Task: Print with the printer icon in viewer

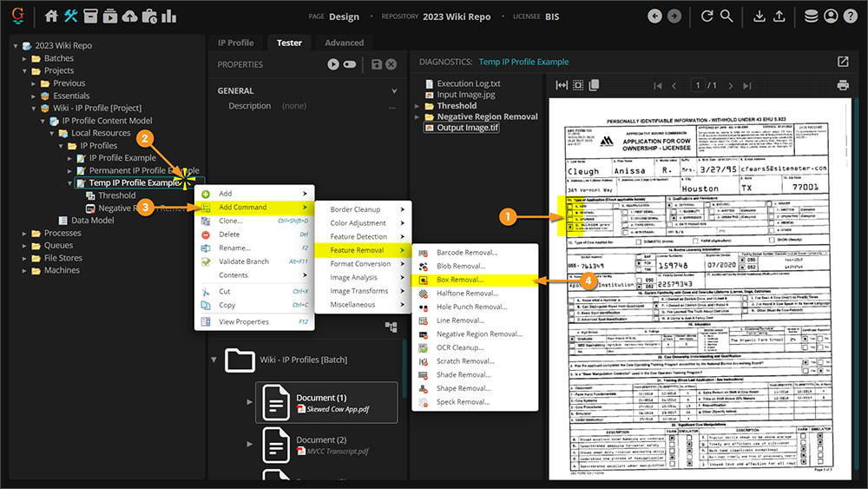Action: tap(843, 85)
